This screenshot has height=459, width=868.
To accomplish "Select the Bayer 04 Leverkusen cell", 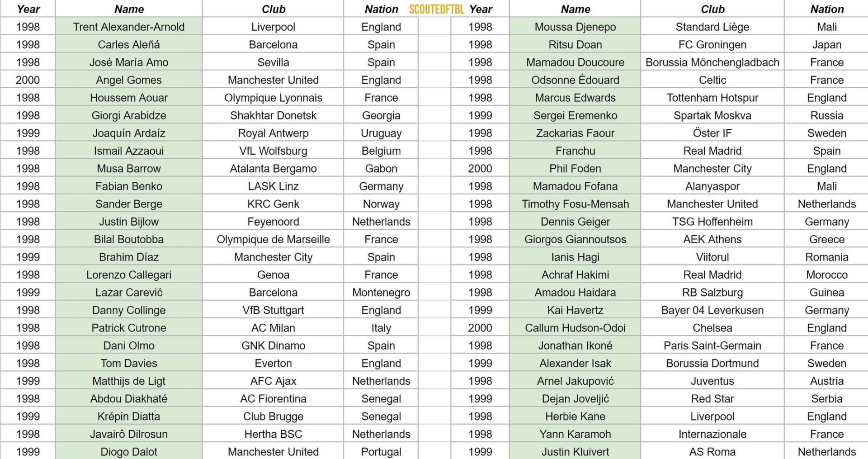I will click(x=712, y=310).
